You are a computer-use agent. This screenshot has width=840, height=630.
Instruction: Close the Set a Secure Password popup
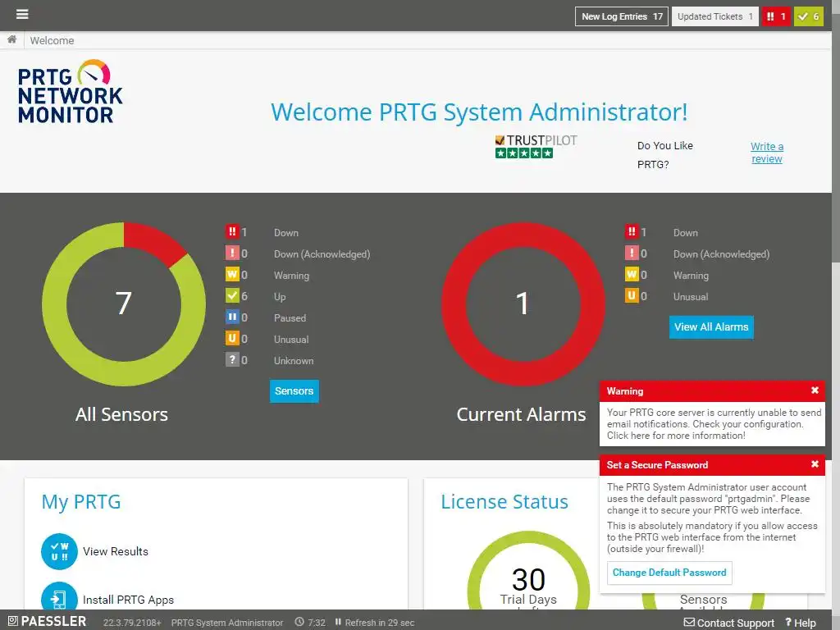pos(815,464)
